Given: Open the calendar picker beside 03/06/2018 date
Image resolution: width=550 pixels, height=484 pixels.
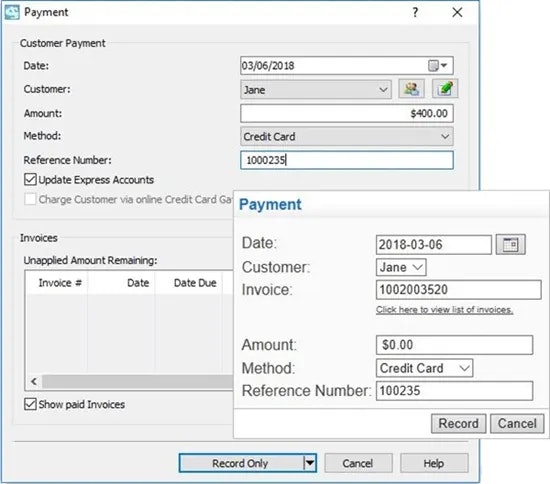Looking at the screenshot, I should click(437, 66).
